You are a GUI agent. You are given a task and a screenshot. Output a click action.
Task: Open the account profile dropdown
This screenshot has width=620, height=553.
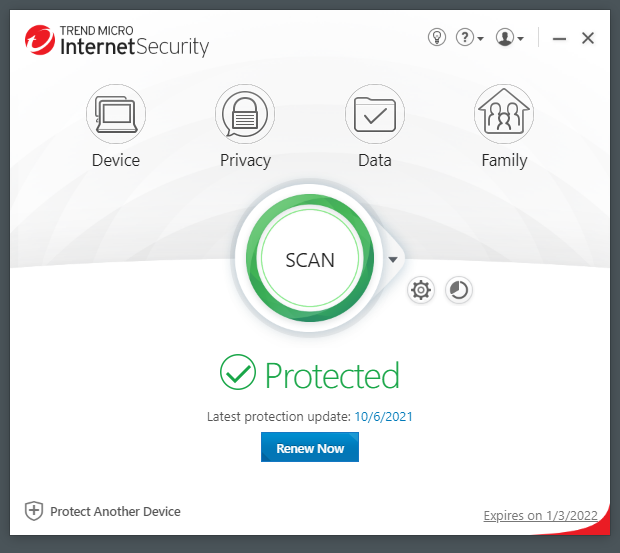click(x=510, y=37)
